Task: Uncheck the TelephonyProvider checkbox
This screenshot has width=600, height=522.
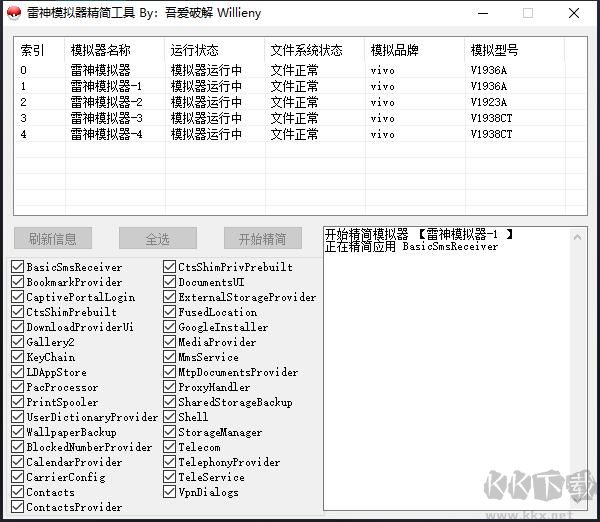Action: (169, 462)
